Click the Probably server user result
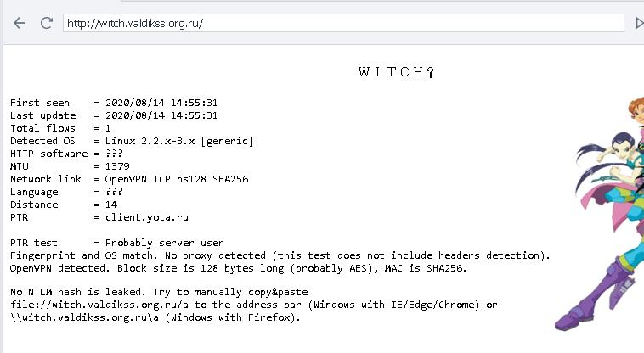The width and height of the screenshot is (644, 353). click(164, 243)
